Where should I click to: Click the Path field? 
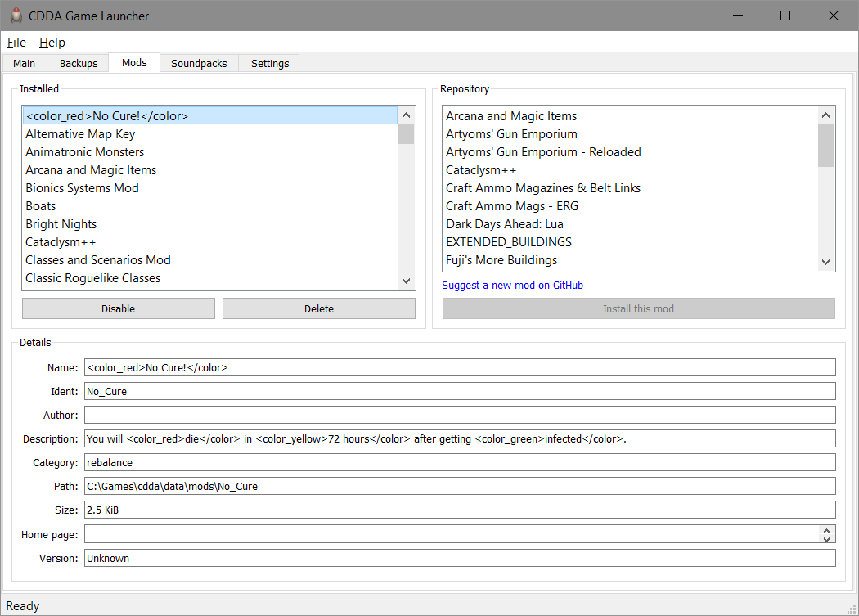[x=460, y=486]
